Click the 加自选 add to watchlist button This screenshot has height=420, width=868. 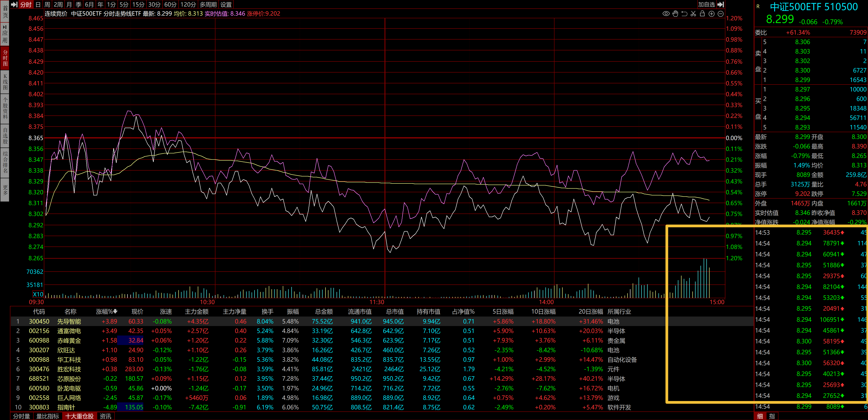[706, 4]
